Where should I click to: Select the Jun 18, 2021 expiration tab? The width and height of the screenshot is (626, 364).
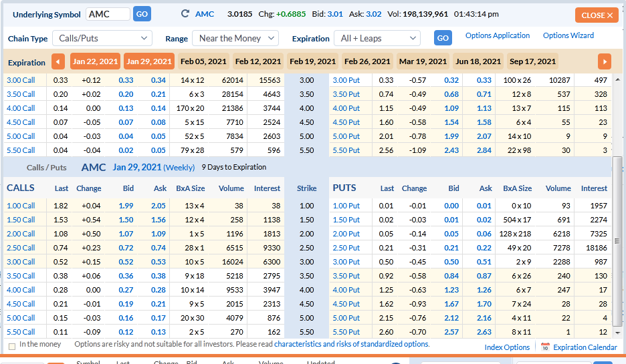tap(478, 61)
